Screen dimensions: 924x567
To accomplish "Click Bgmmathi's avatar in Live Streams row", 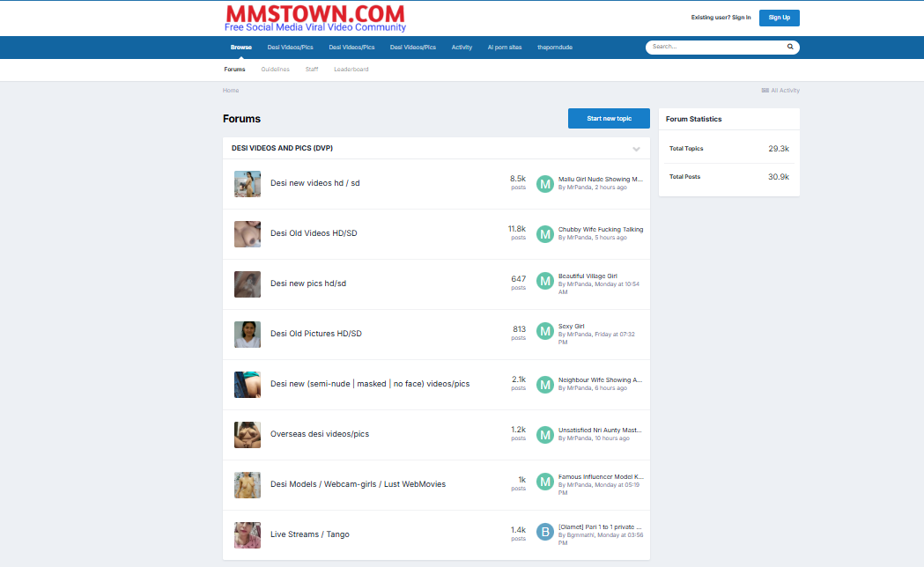I will (544, 532).
